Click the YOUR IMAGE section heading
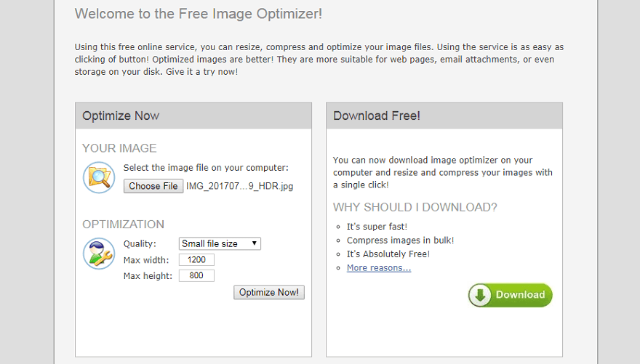This screenshot has width=640, height=364. tap(119, 148)
